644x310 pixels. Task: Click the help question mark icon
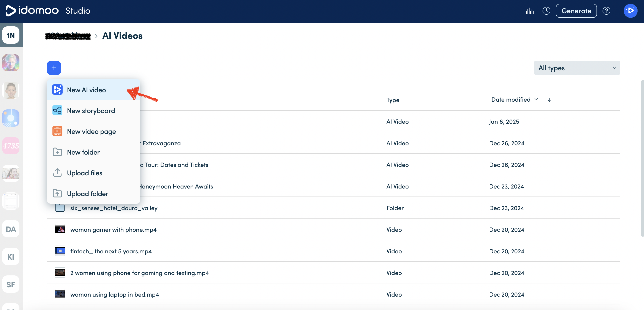tap(606, 11)
